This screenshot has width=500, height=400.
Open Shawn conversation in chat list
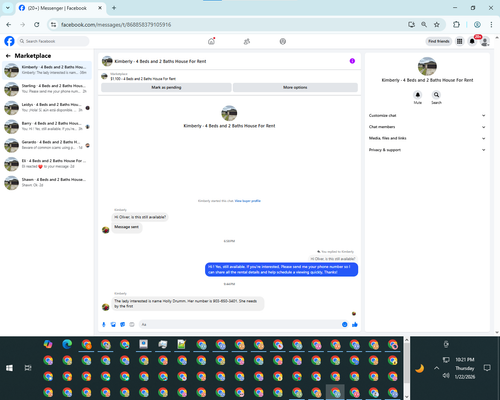tap(47, 182)
